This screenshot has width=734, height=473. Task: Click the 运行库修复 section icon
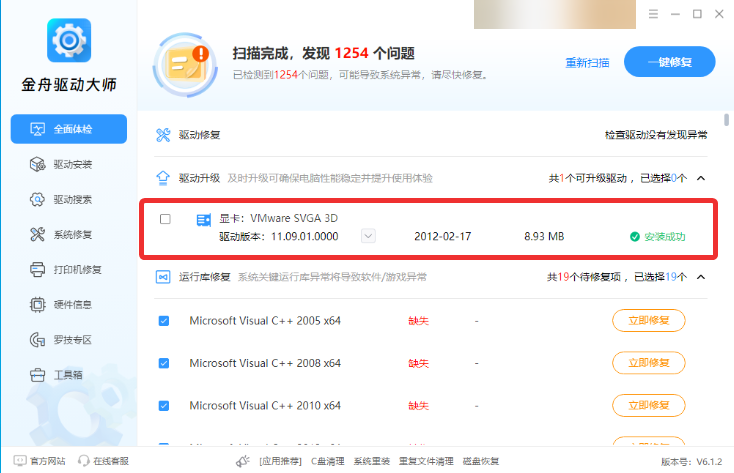click(163, 277)
